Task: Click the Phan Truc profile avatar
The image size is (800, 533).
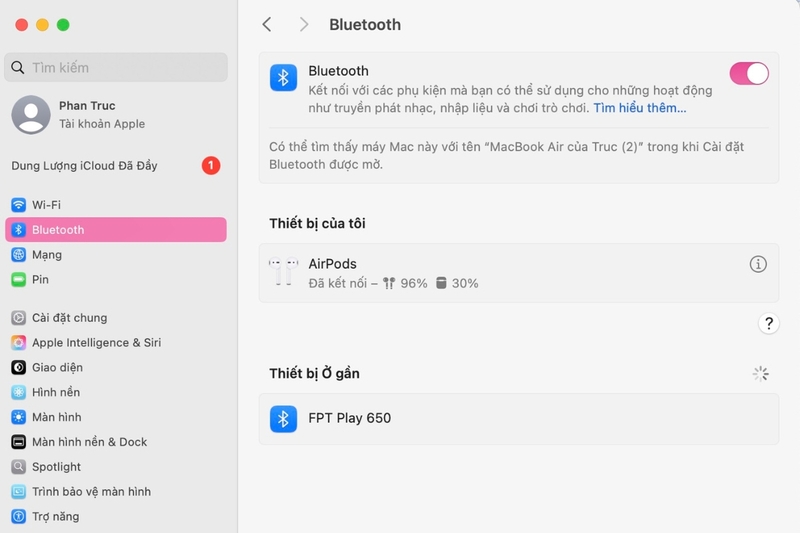Action: tap(31, 115)
